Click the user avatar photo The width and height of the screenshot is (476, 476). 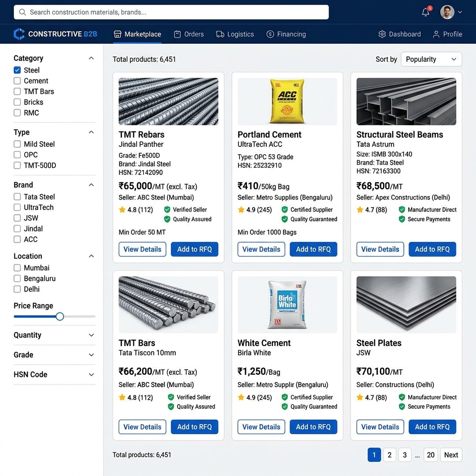click(x=447, y=12)
